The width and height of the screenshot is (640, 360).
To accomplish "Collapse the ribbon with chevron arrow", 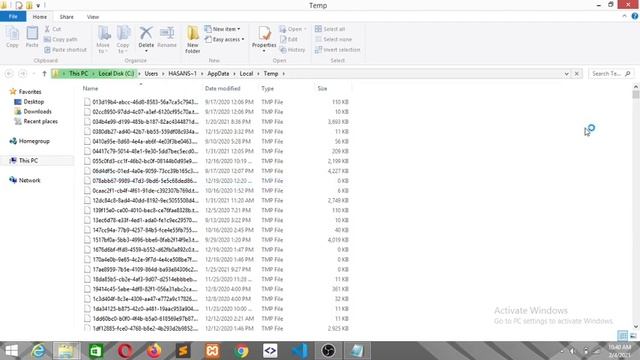I will tap(624, 16).
